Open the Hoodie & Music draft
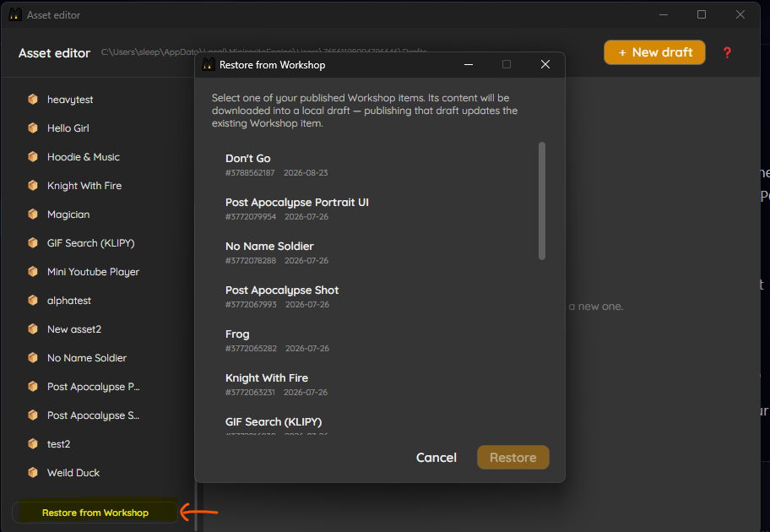This screenshot has width=770, height=532. pyautogui.click(x=84, y=157)
